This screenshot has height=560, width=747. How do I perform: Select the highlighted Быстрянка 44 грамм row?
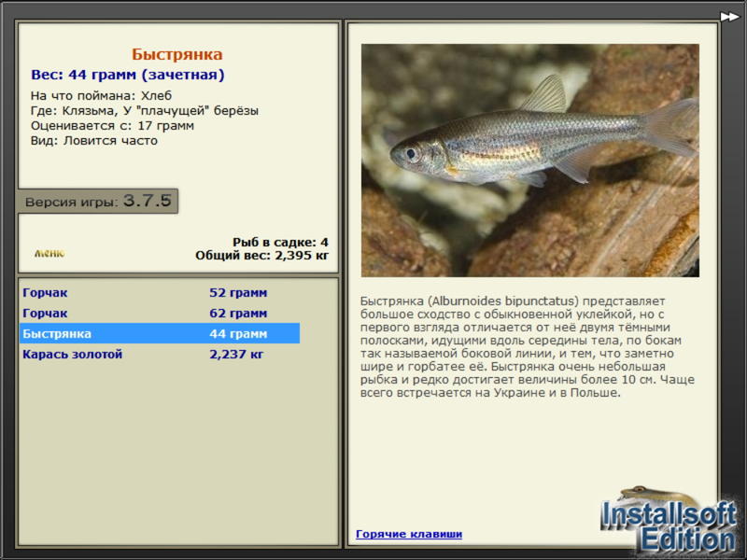coord(160,333)
